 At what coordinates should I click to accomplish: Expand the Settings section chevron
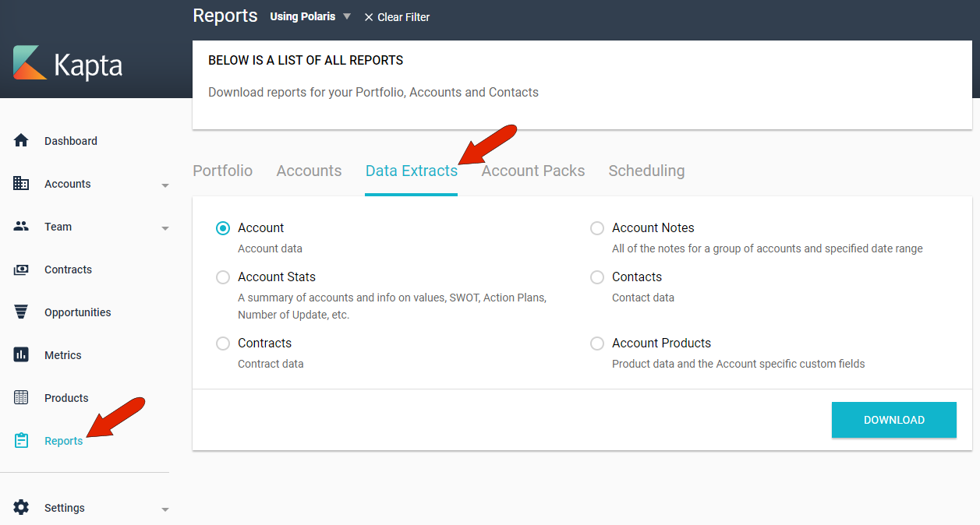click(x=165, y=508)
